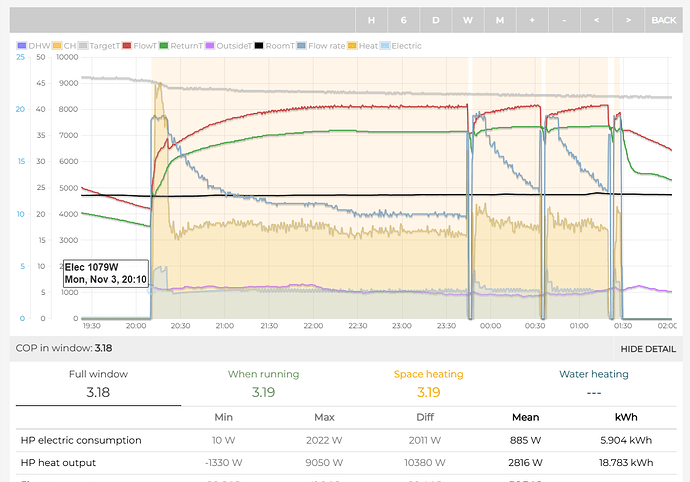690x482 pixels.
Task: Open the When running COP tab
Action: click(x=263, y=384)
